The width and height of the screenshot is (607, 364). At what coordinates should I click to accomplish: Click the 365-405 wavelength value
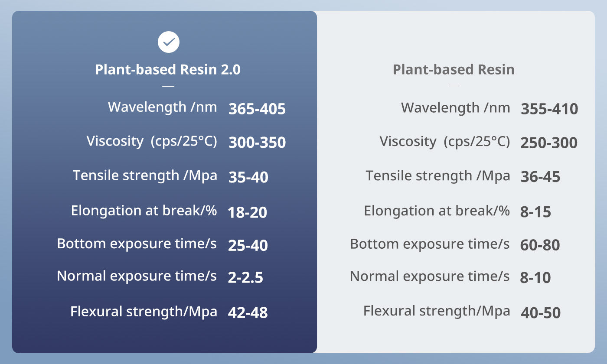coord(257,109)
